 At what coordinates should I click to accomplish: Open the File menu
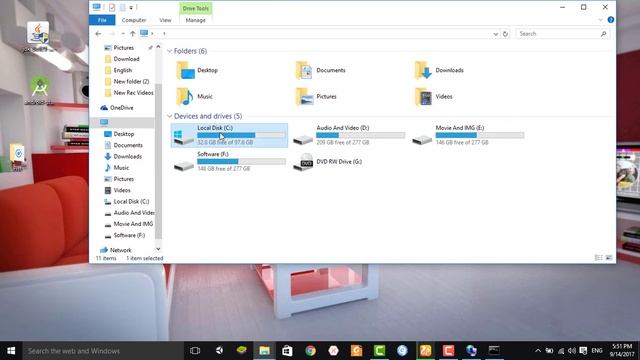pos(102,20)
